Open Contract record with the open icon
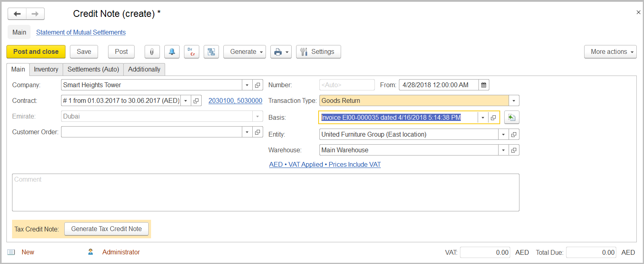Screen dimensions: 644x264 (x=196, y=100)
